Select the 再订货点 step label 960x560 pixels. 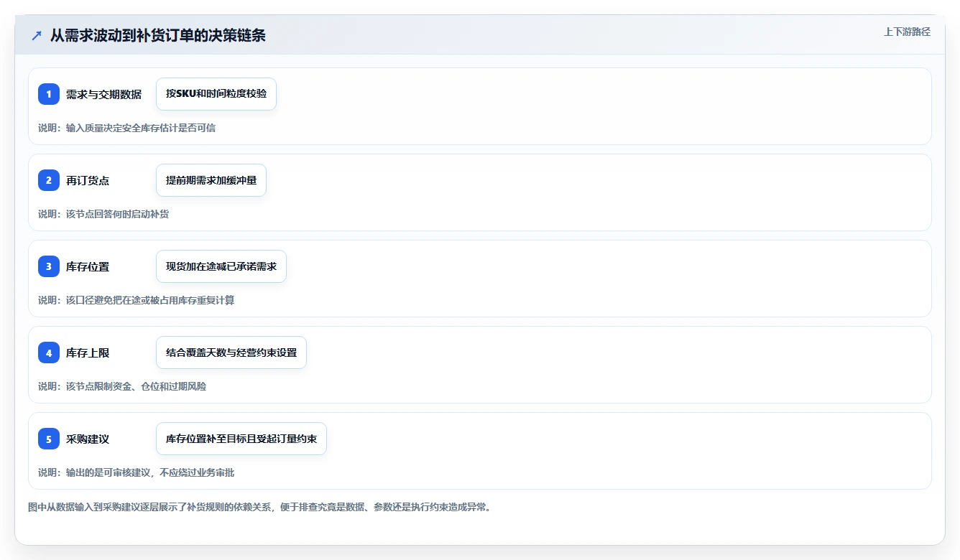tap(88, 180)
